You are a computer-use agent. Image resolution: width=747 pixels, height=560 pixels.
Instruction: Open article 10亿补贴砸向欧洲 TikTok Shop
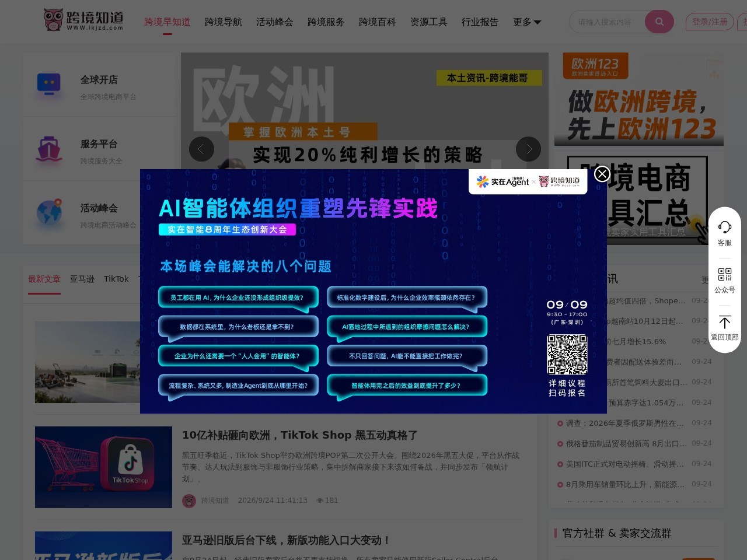click(x=300, y=435)
